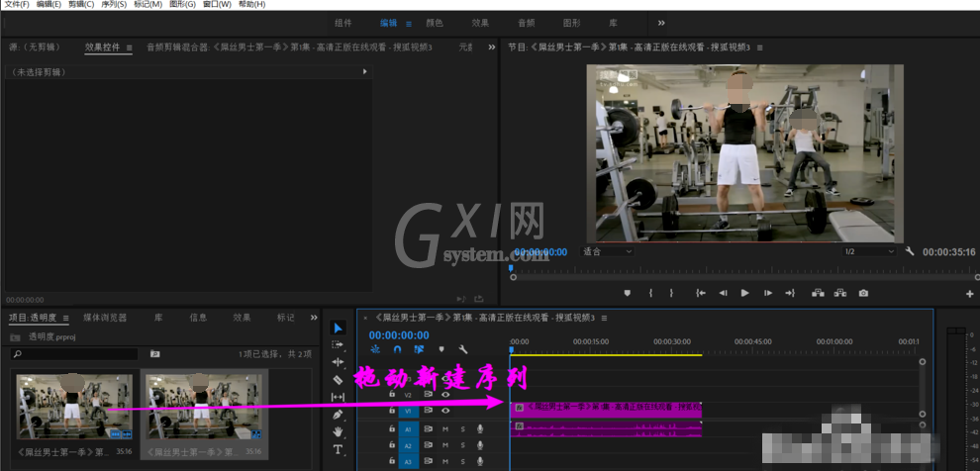The height and width of the screenshot is (471, 980).
Task: Expand overflow tabs in project panel
Action: coord(314,318)
